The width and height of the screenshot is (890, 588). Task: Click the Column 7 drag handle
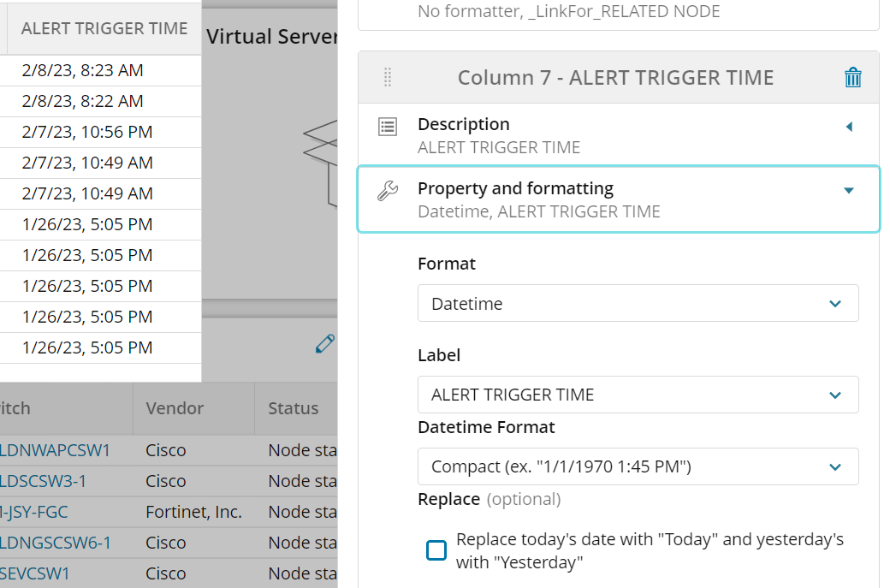point(387,78)
